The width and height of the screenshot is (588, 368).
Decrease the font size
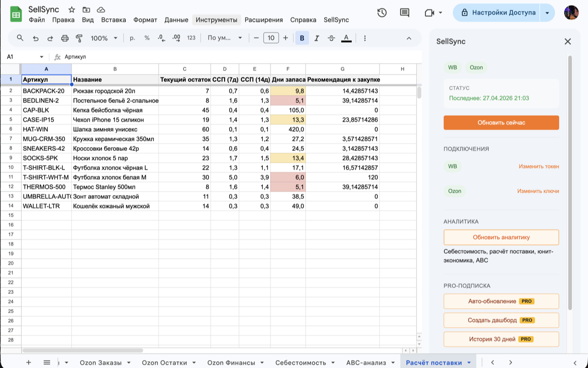point(256,38)
